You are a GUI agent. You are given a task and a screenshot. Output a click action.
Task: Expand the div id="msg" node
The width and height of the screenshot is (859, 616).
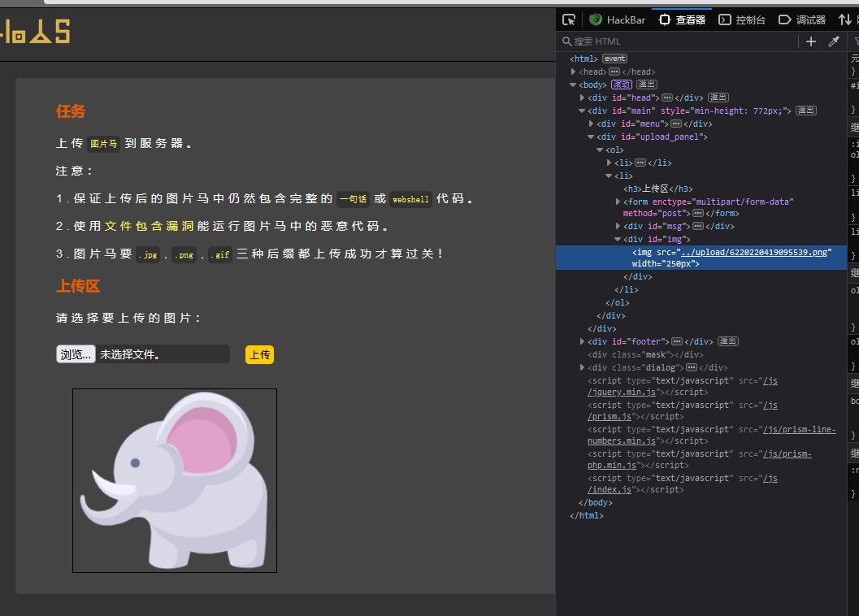point(618,226)
